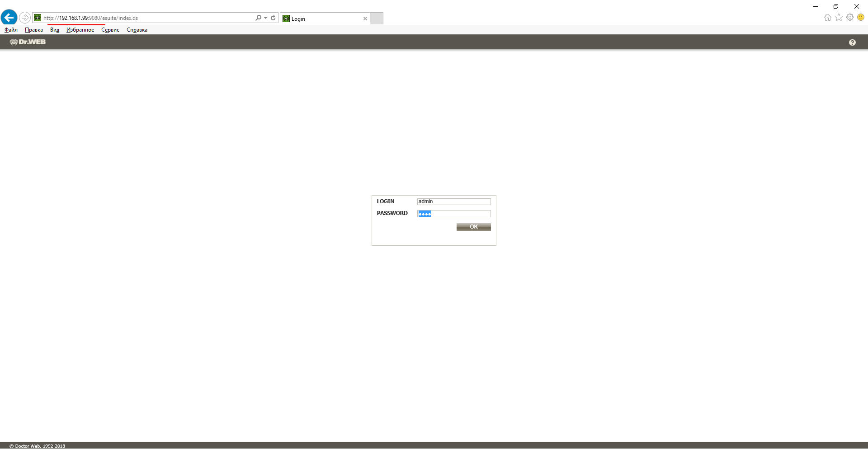Click the browser Forward arrow button

click(x=25, y=18)
